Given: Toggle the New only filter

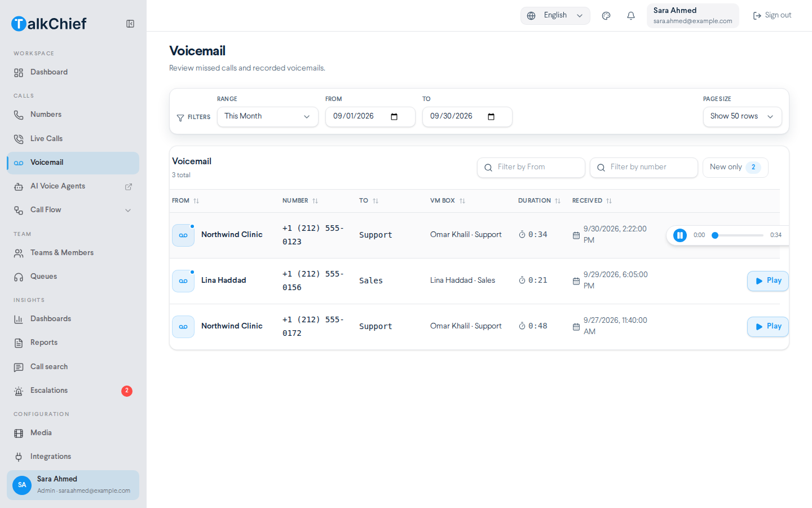Looking at the screenshot, I should point(735,168).
